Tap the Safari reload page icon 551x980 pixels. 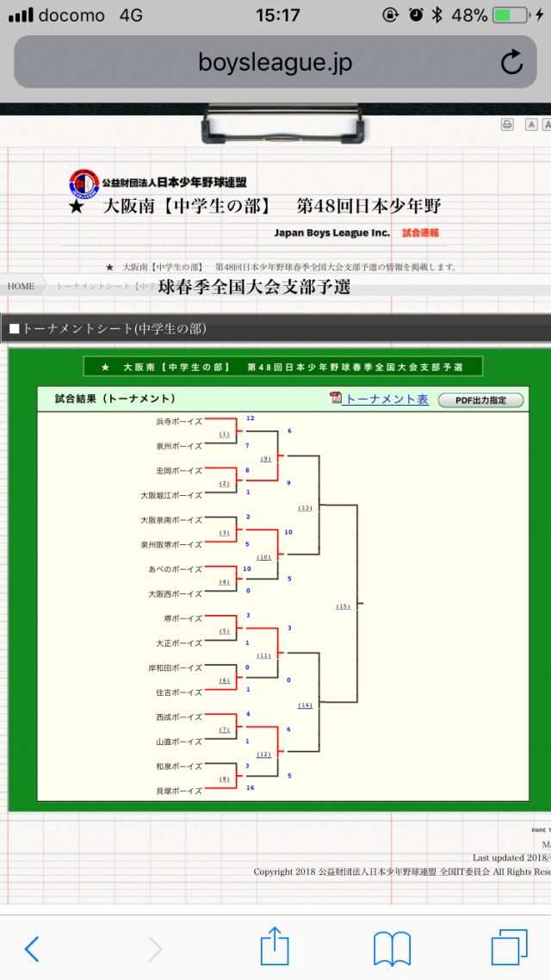click(511, 62)
